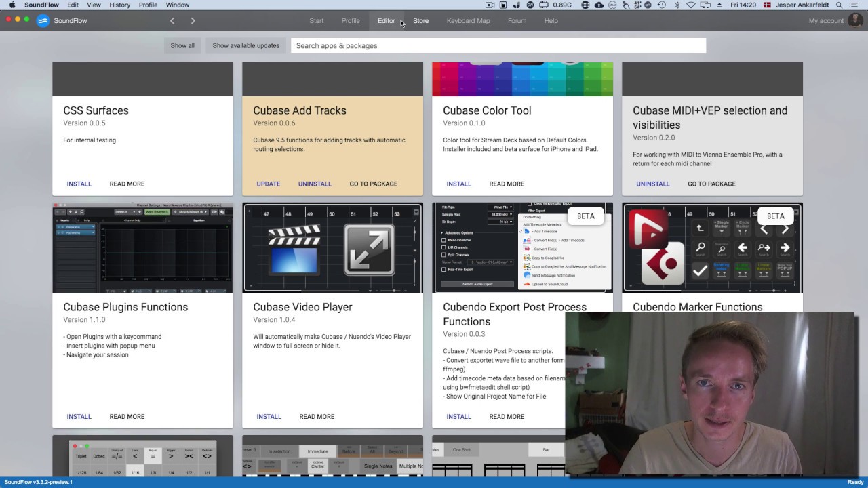Install Cubendo Export Post Process Functions
Viewport: 868px width, 488px height.
(x=458, y=417)
